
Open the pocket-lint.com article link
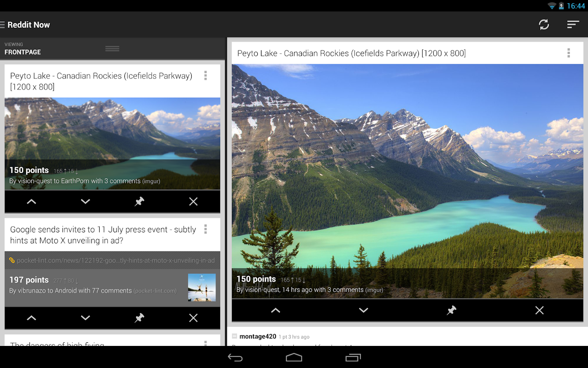[112, 260]
